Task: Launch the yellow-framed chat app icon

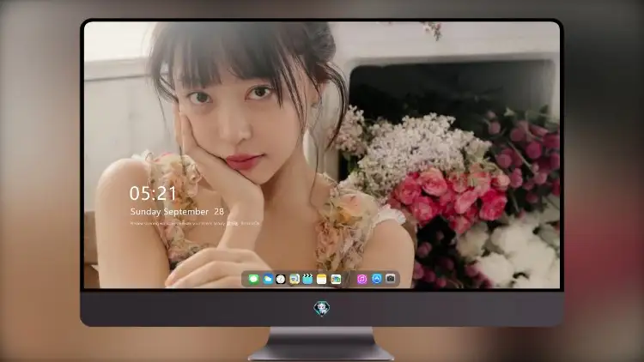Action: coord(294,279)
